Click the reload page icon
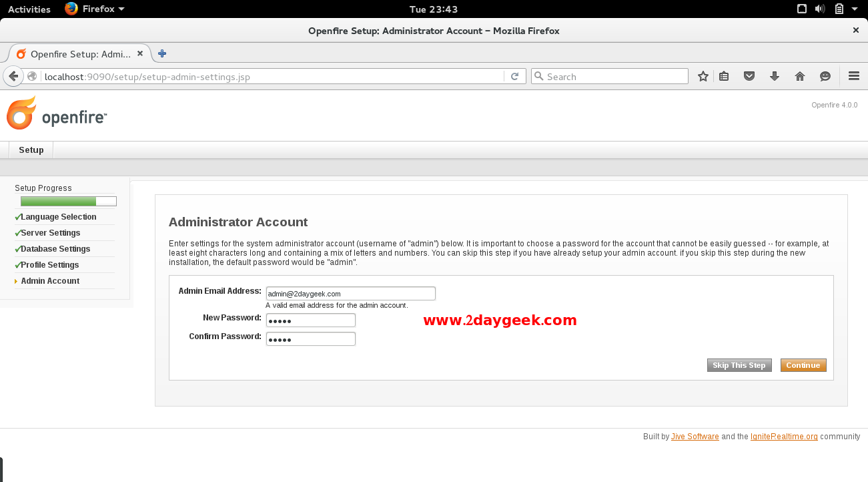 (x=514, y=76)
